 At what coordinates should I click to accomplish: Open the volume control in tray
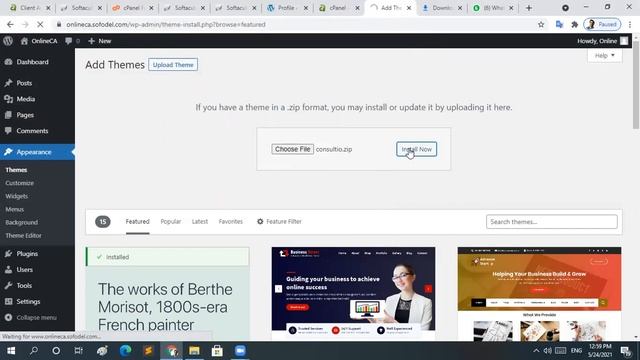(547, 351)
